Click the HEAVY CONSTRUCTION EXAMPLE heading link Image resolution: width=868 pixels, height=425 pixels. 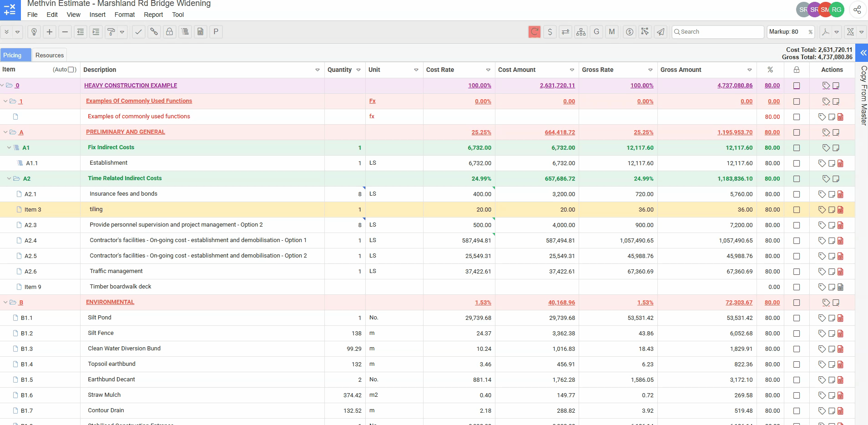131,86
